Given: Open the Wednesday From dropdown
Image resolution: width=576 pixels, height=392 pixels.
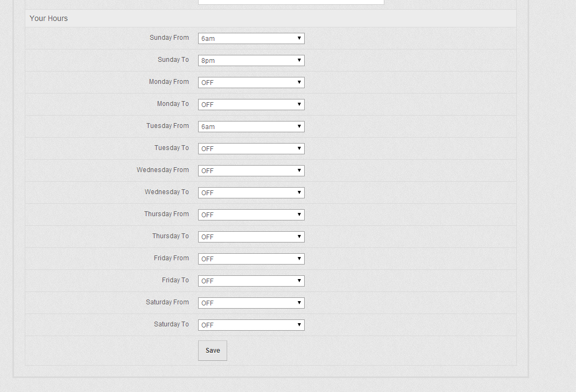Looking at the screenshot, I should click(251, 171).
